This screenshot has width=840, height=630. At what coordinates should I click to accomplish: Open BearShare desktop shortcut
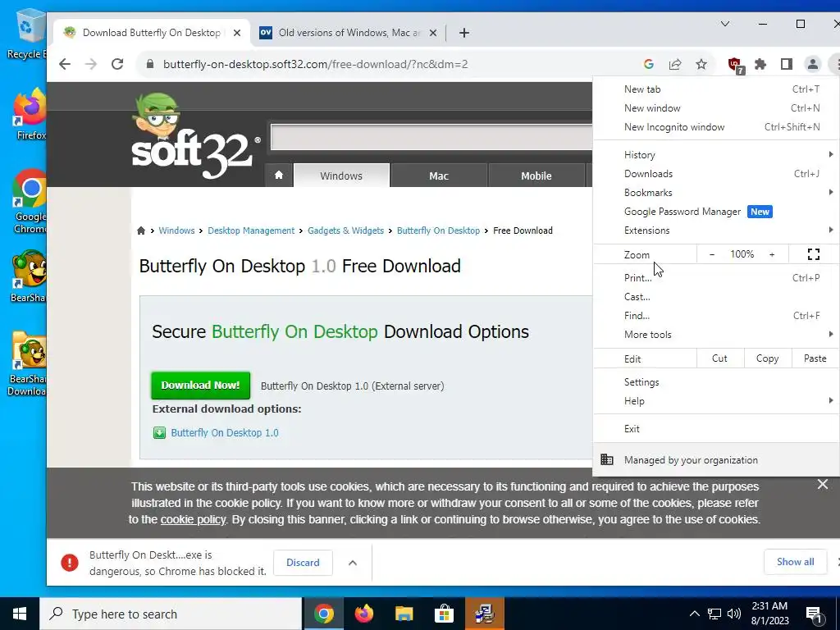[29, 276]
